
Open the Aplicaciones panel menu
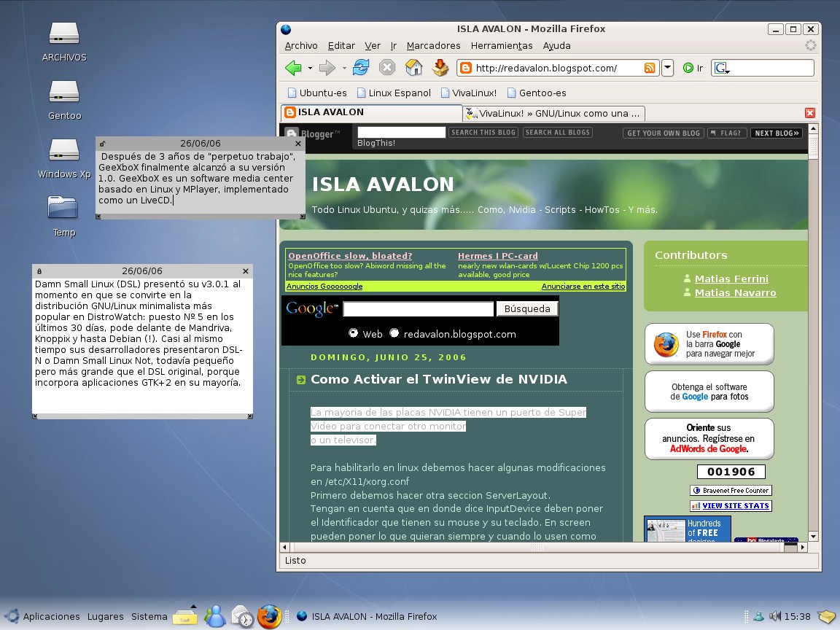pos(51,617)
